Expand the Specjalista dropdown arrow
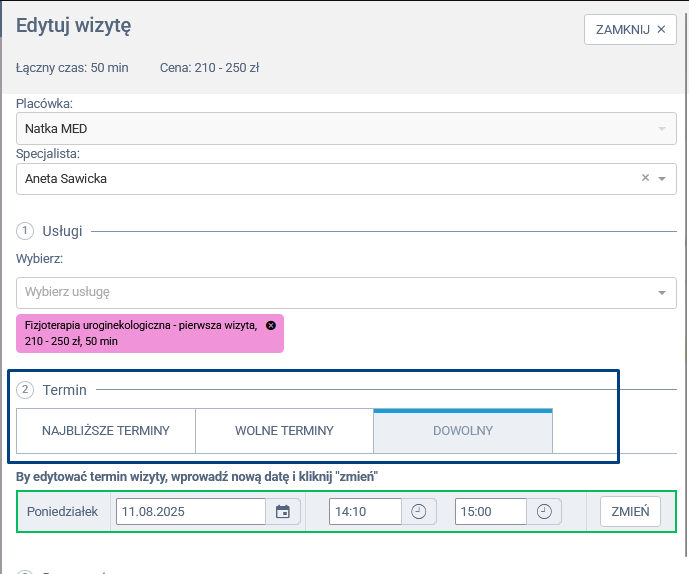Viewport: 689px width, 574px height. point(662,179)
